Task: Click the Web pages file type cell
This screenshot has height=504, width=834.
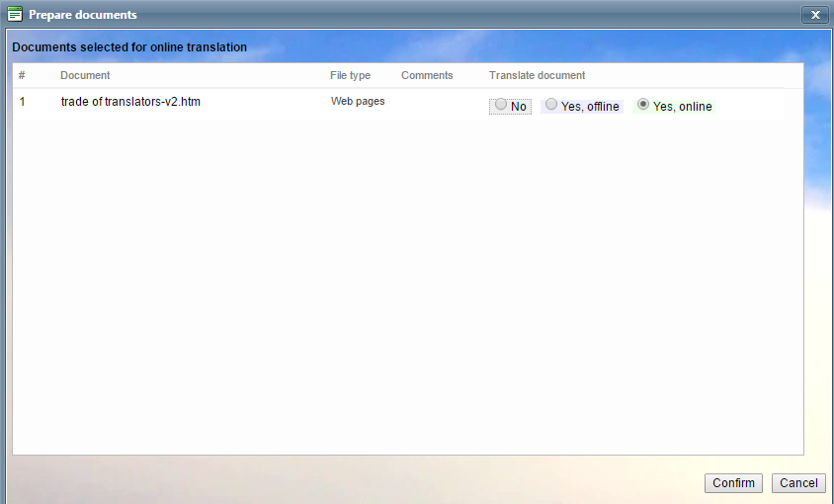Action: [x=358, y=101]
